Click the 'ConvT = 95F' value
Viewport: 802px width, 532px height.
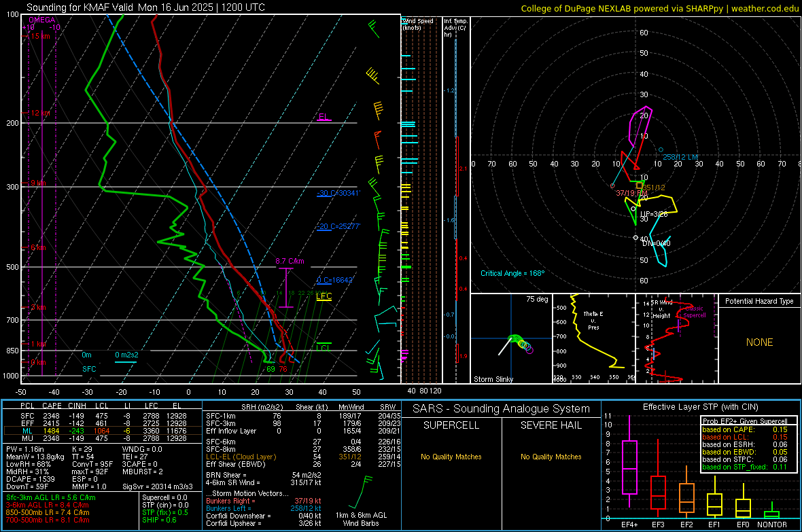[x=92, y=464]
